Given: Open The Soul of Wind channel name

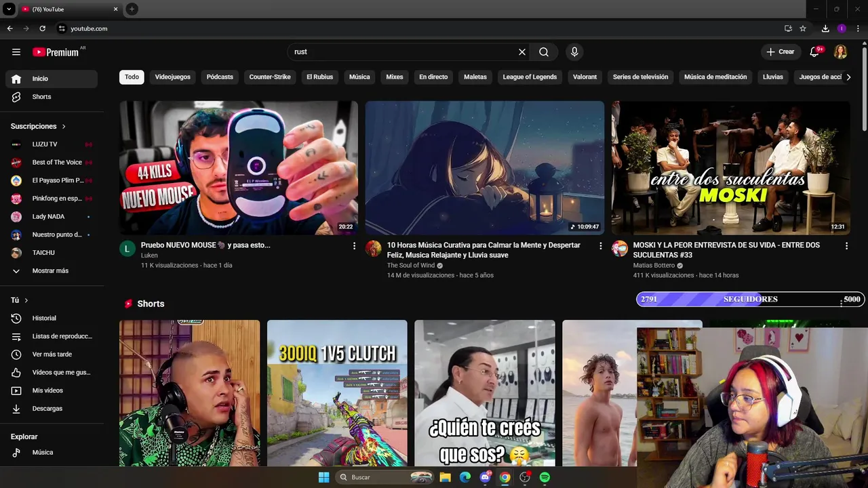Looking at the screenshot, I should 411,266.
